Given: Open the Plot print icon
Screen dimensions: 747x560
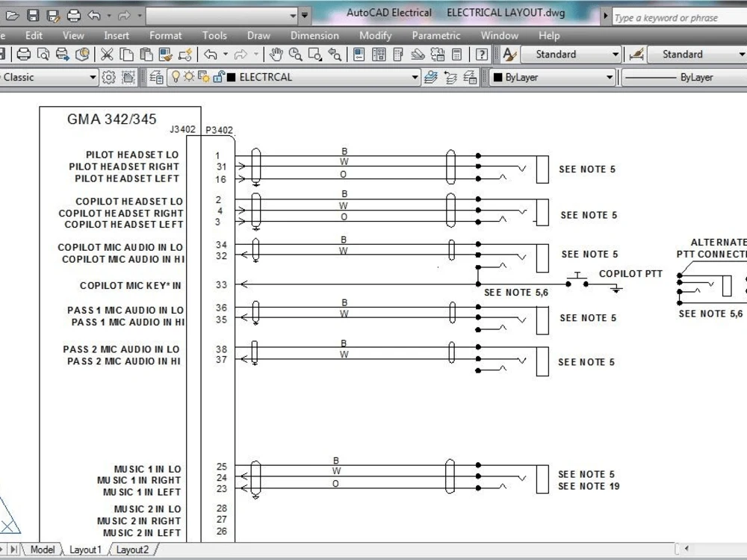Looking at the screenshot, I should pyautogui.click(x=22, y=54).
